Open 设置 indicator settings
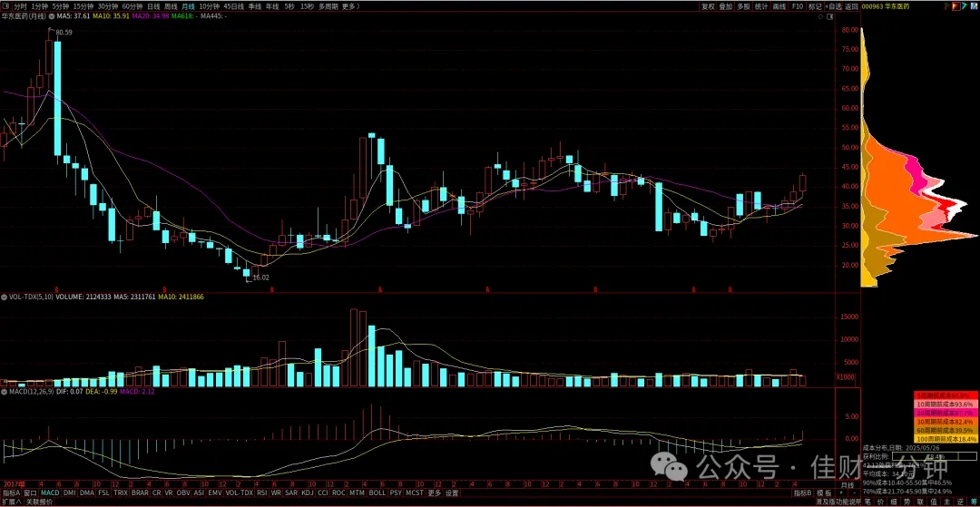The height and width of the screenshot is (507, 980). [x=452, y=492]
